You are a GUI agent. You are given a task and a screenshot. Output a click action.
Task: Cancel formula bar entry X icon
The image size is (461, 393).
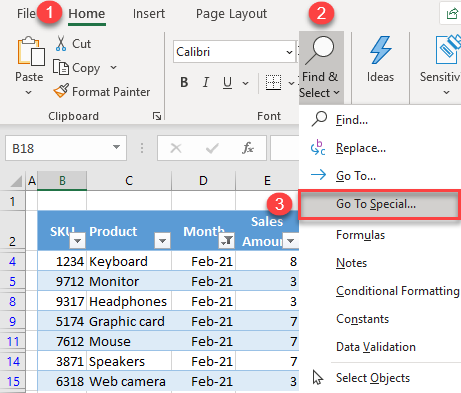coord(176,148)
